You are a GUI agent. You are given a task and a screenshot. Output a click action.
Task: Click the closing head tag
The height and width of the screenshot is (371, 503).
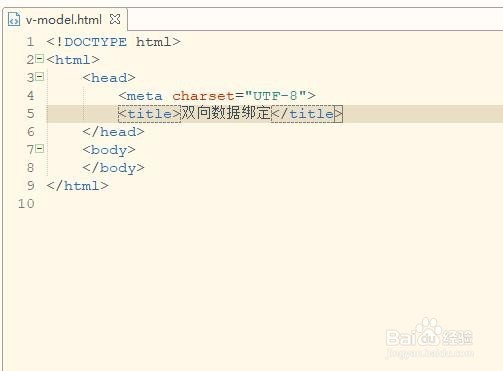[x=113, y=132]
